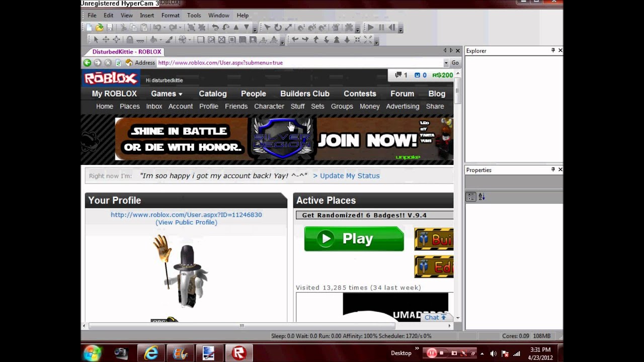Show hidden system tray icons arrow
The width and height of the screenshot is (644, 362).
(482, 353)
